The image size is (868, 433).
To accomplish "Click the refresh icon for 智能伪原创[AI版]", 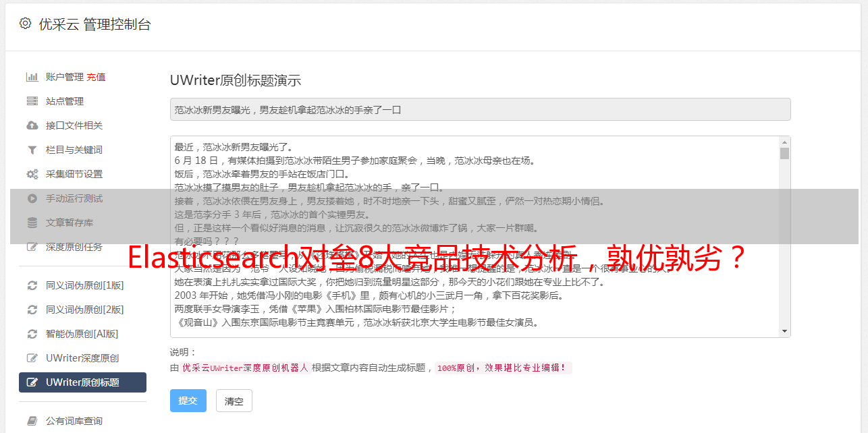I will point(32,334).
